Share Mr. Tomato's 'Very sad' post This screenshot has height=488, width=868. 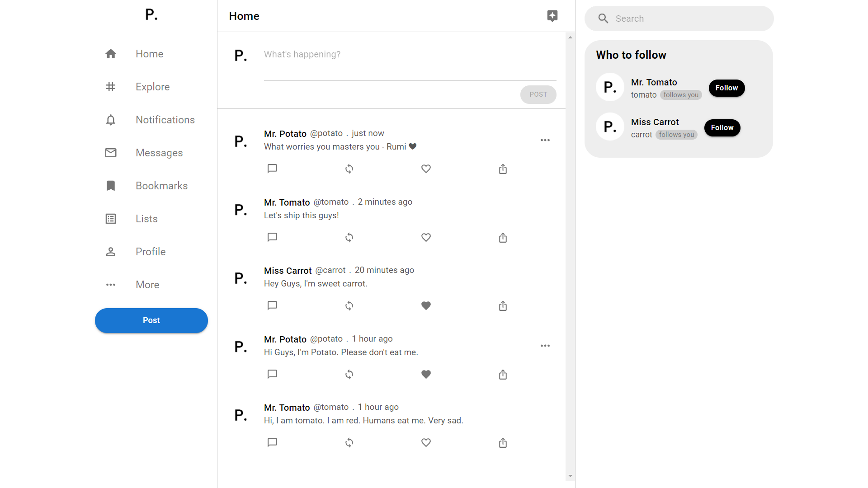point(503,443)
